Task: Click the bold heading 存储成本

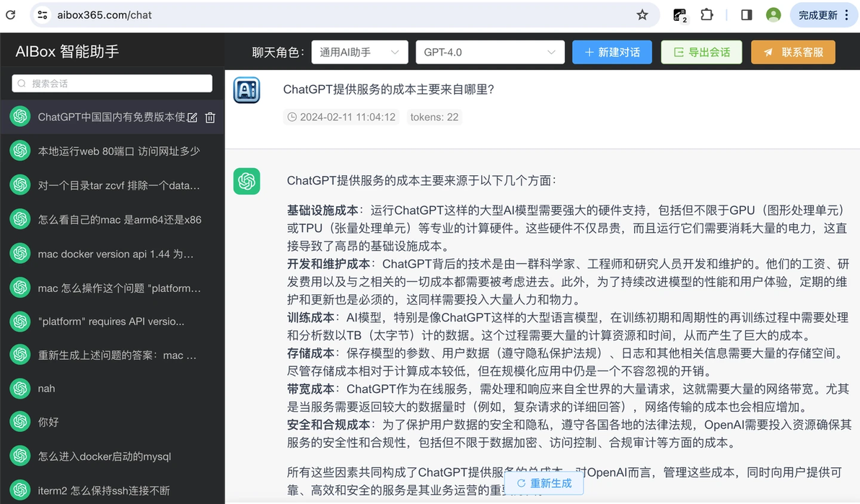Action: click(310, 353)
